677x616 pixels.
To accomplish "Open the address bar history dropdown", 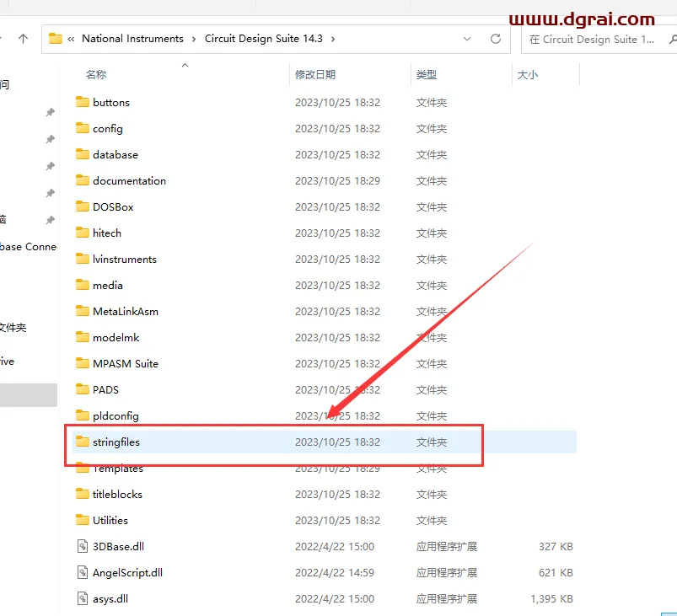I will [x=467, y=39].
